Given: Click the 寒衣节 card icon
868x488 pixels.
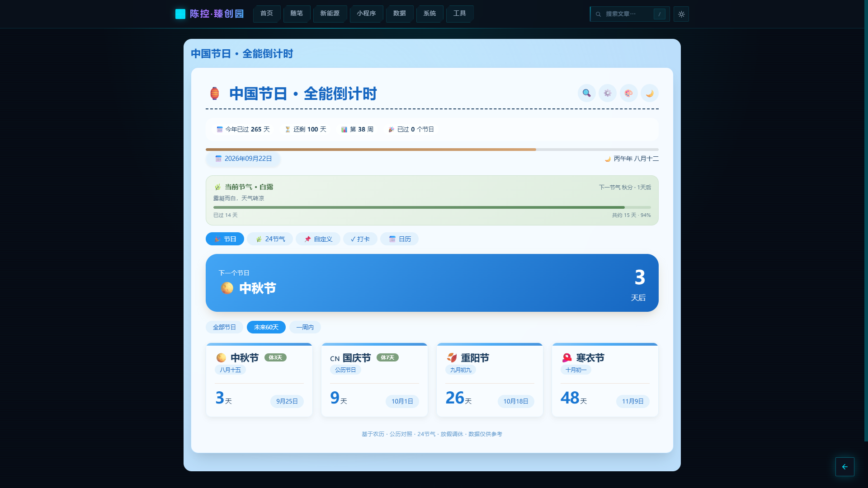Looking at the screenshot, I should [x=567, y=358].
